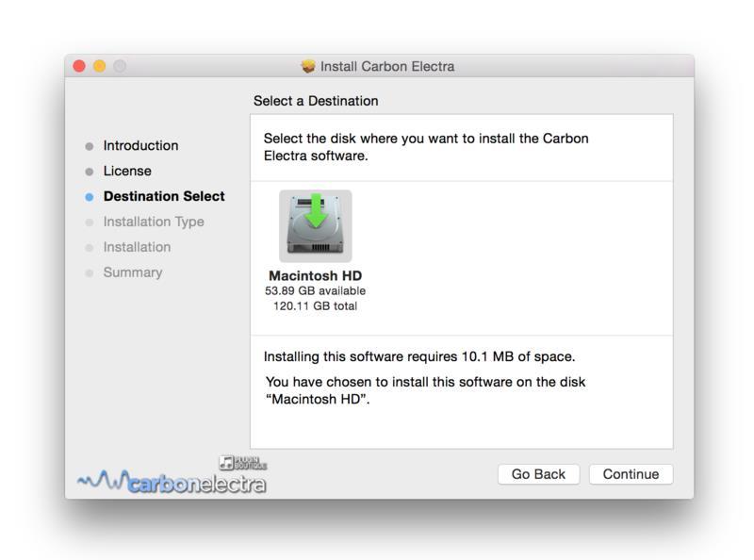Select the License step in sidebar
The height and width of the screenshot is (560, 754).
click(x=127, y=172)
